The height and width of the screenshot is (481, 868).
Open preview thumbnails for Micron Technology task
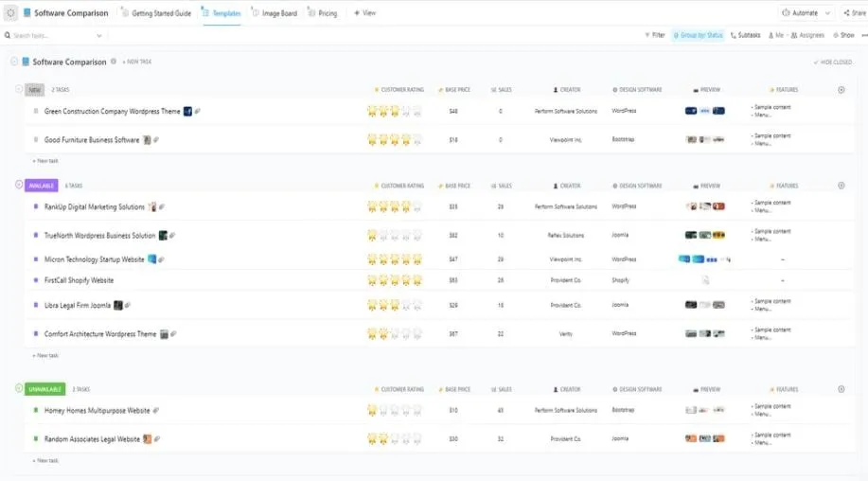pos(704,259)
